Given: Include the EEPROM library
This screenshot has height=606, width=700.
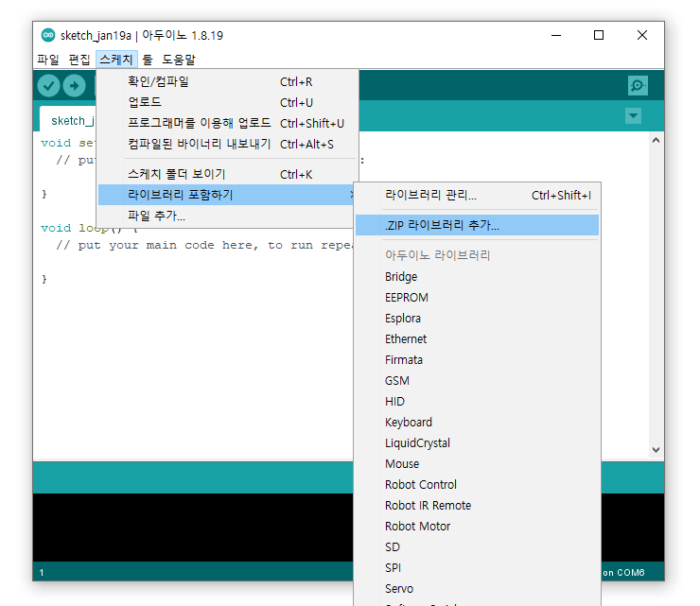Looking at the screenshot, I should [x=478, y=297].
